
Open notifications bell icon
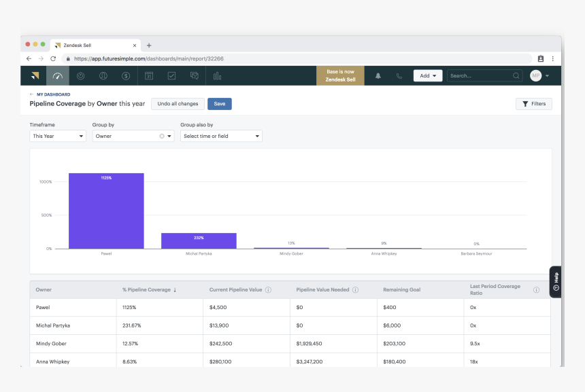pyautogui.click(x=378, y=76)
